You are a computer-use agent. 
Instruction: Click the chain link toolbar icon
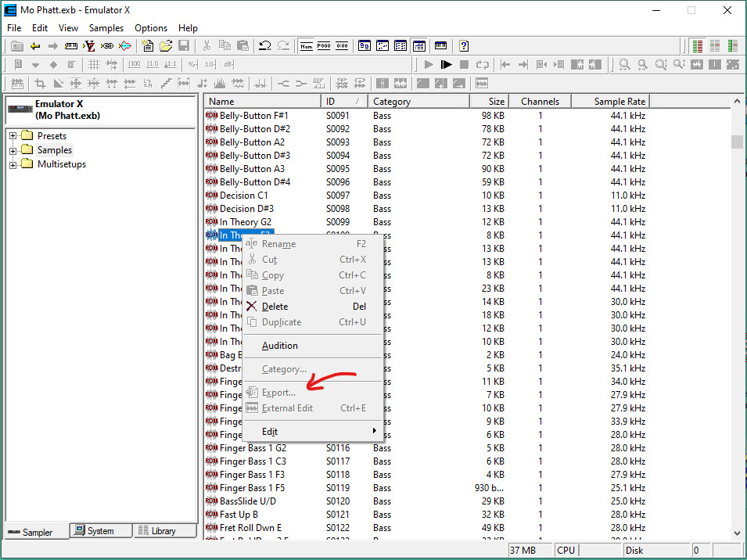(107, 46)
